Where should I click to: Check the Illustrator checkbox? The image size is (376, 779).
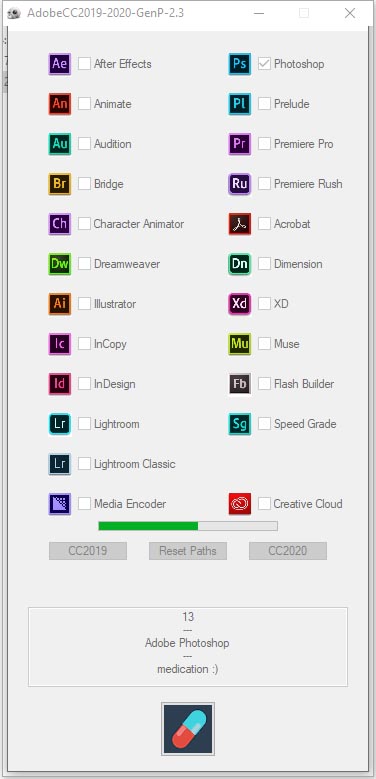pyautogui.click(x=84, y=304)
